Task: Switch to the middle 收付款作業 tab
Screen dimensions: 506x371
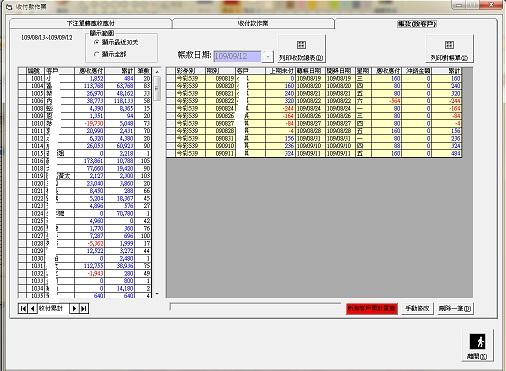Action: (253, 23)
